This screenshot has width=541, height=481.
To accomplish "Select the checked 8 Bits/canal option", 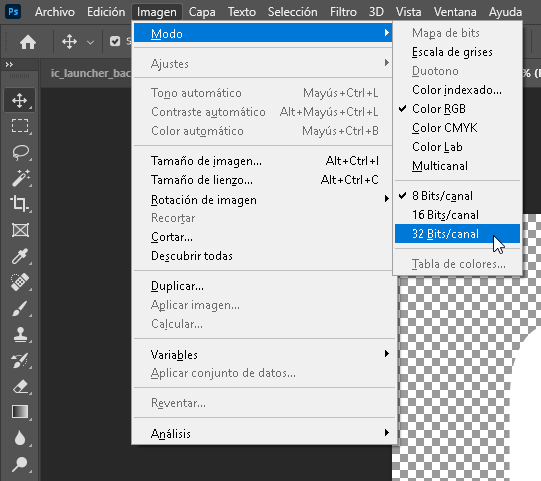I will [x=457, y=196].
